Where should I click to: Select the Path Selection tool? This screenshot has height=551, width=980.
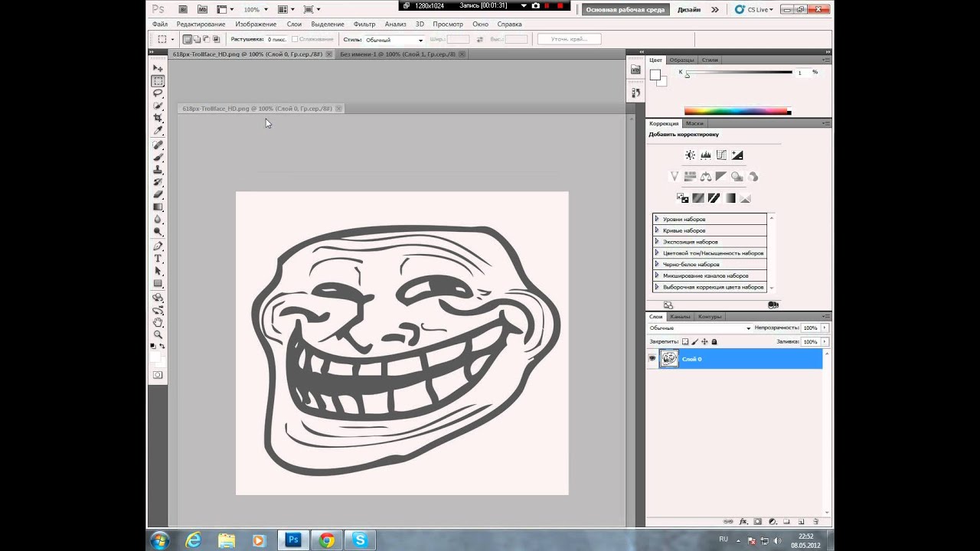pyautogui.click(x=158, y=271)
